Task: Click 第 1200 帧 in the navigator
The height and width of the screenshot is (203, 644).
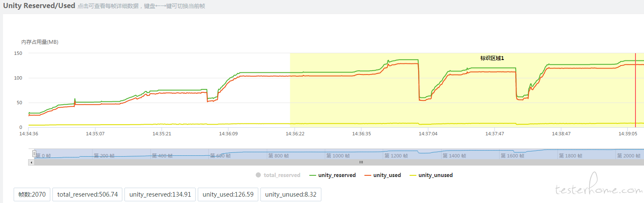Action: (396, 156)
